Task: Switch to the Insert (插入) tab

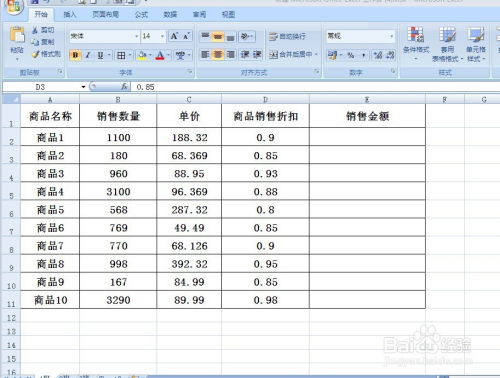Action: point(70,14)
